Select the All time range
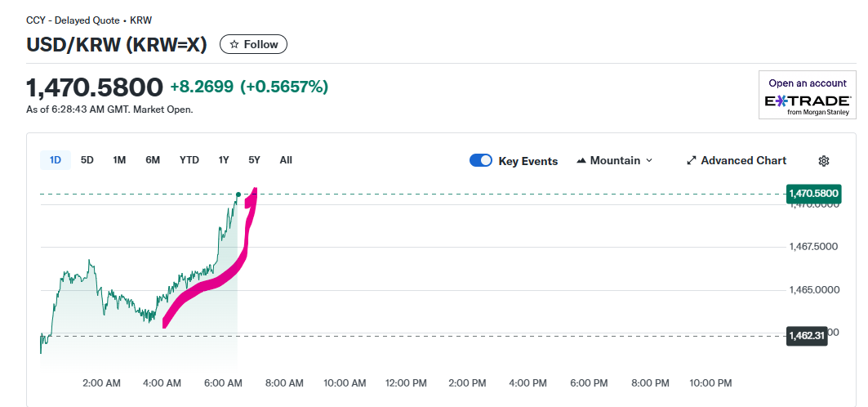Image resolution: width=868 pixels, height=407 pixels. point(286,160)
